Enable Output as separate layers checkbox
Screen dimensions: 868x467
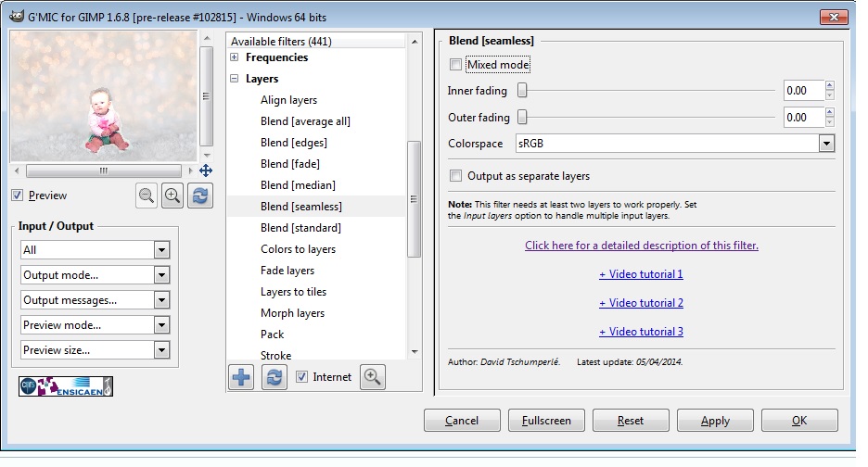(455, 176)
